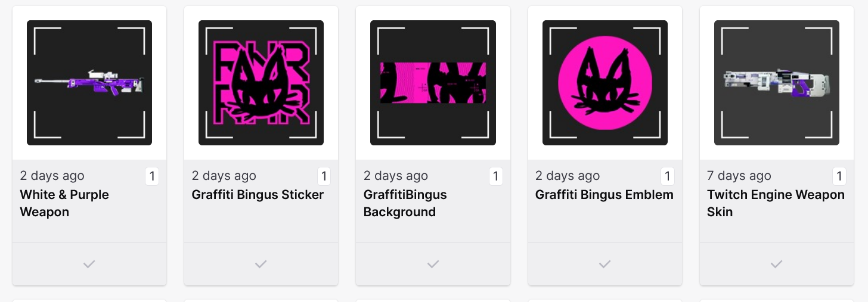Click the Graffiti Bingus Emblem title

tap(604, 195)
